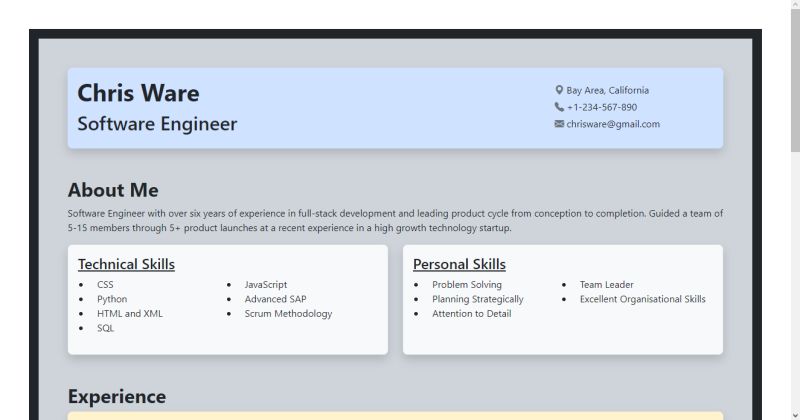Select the Problem Solving list item

point(467,285)
